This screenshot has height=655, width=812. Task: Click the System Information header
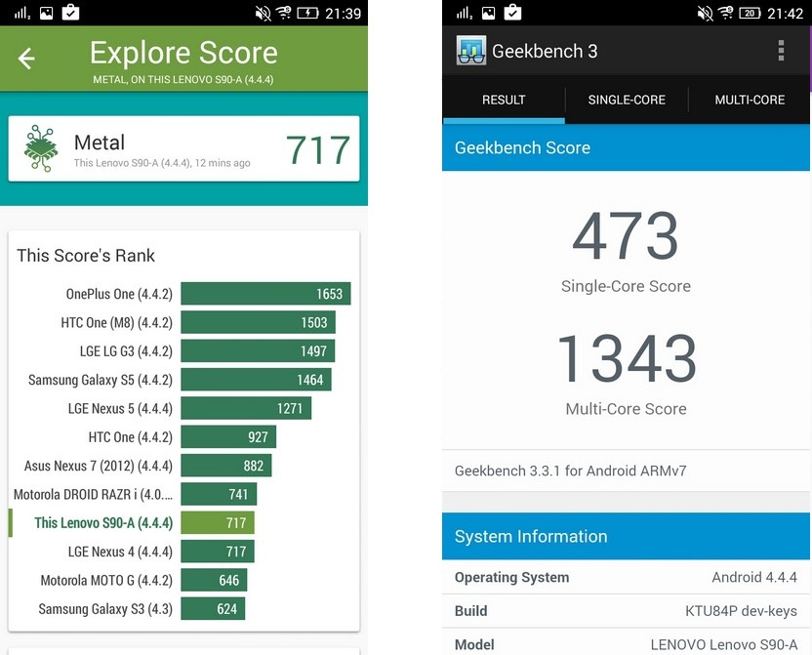pyautogui.click(x=627, y=536)
